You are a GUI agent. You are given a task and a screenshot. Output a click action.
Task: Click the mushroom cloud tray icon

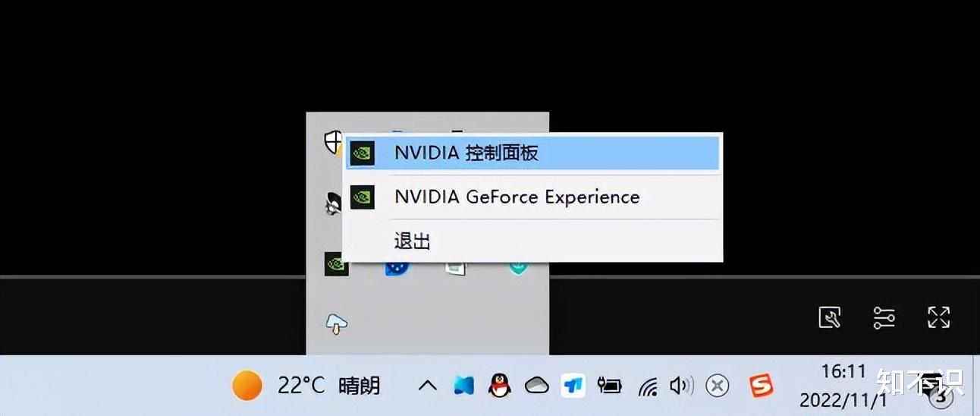coord(337,325)
